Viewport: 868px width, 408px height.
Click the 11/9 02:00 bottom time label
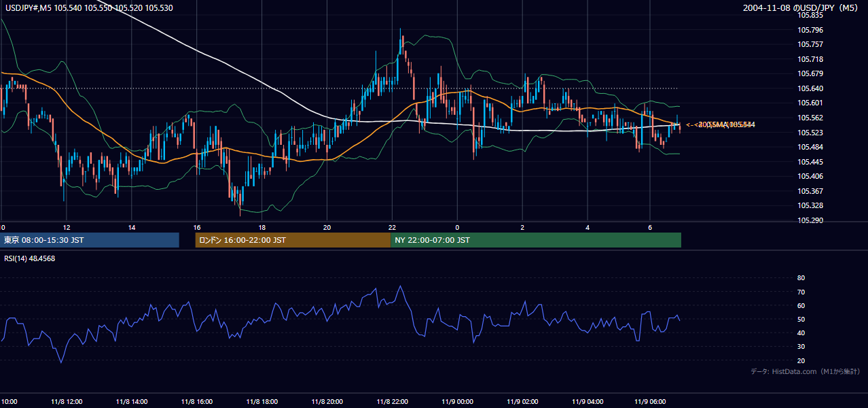[523, 402]
